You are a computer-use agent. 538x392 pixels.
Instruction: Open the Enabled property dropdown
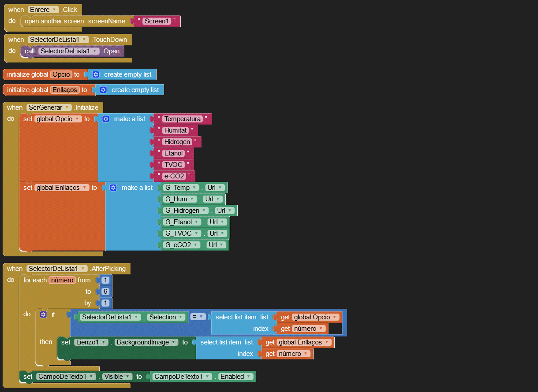point(249,377)
